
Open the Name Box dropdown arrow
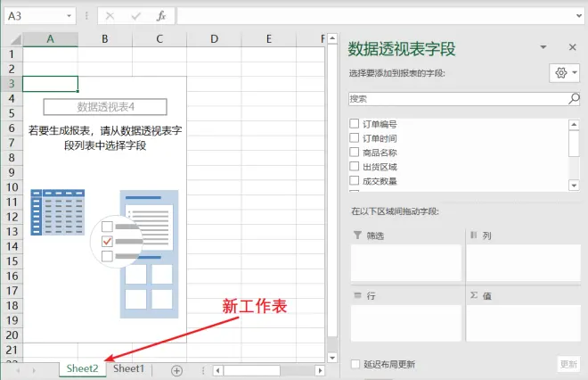pos(69,16)
